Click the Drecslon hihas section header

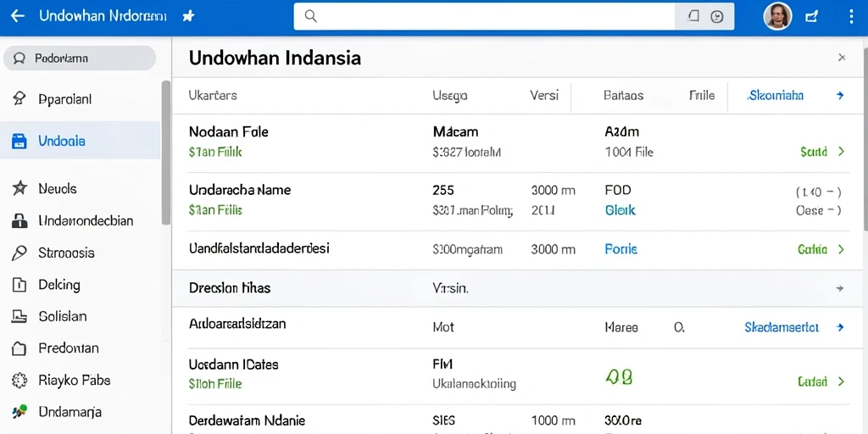[230, 288]
